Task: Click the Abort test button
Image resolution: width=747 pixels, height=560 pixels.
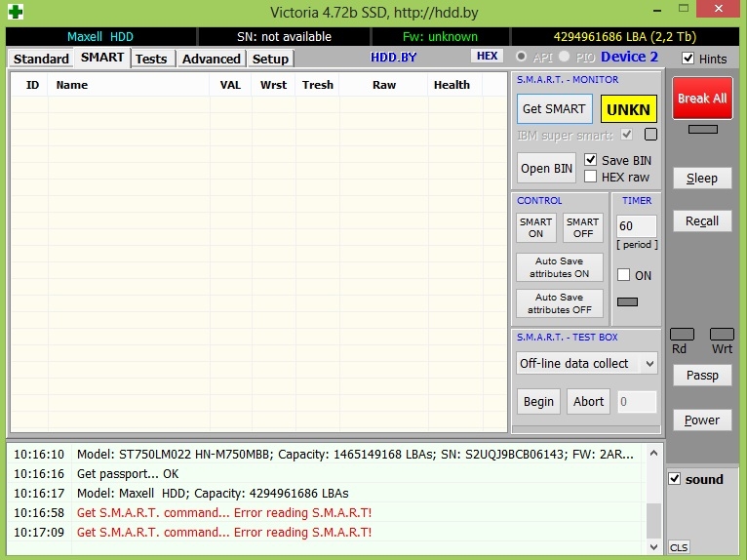Action: click(588, 402)
